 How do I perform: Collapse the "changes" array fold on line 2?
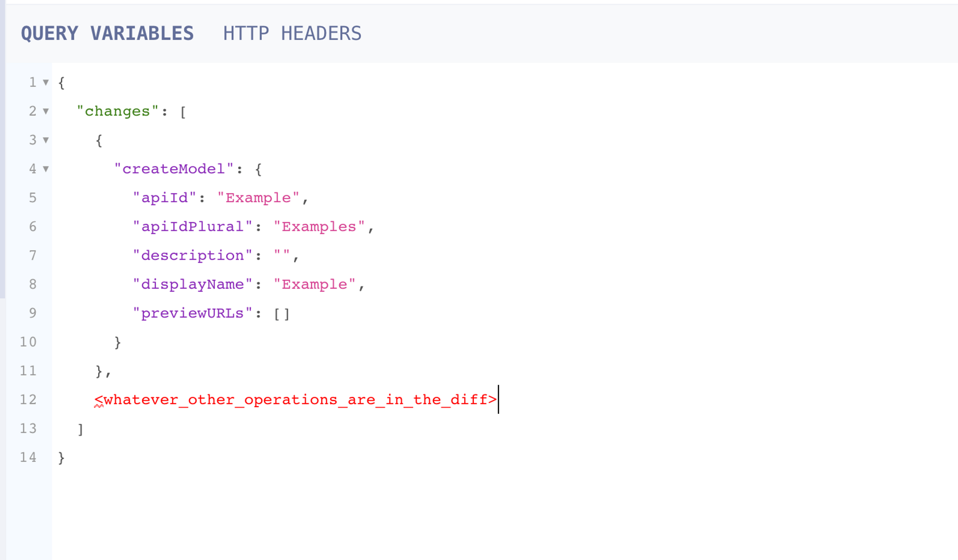pos(46,111)
